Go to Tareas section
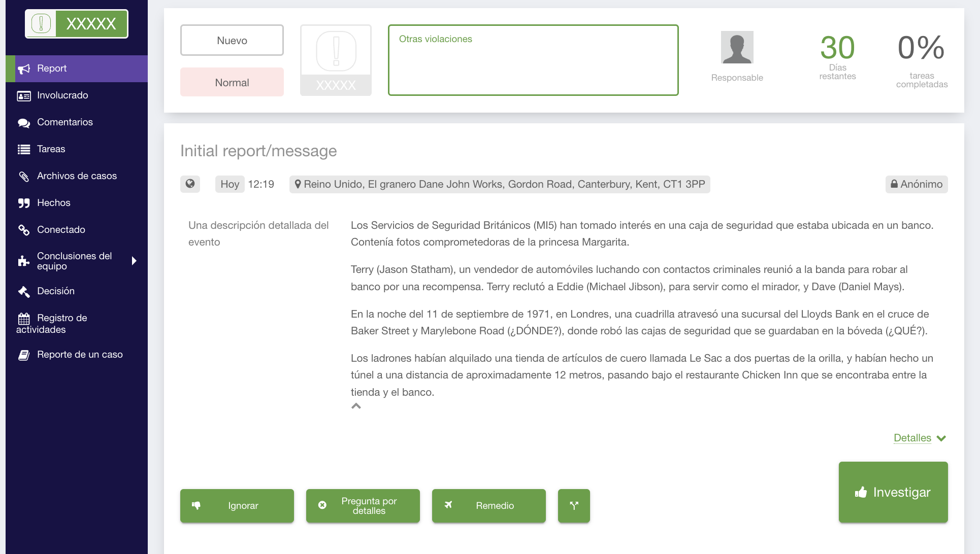Screen dimensions: 980x554 click(51, 149)
